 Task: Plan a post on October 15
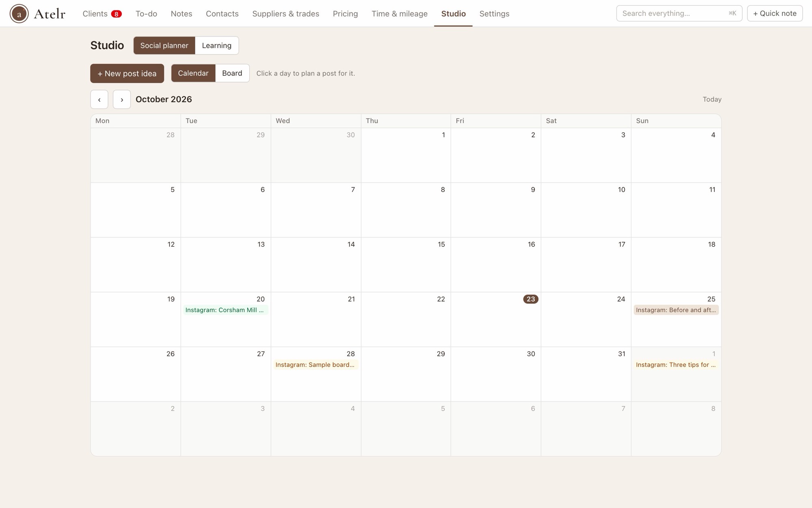click(x=406, y=265)
